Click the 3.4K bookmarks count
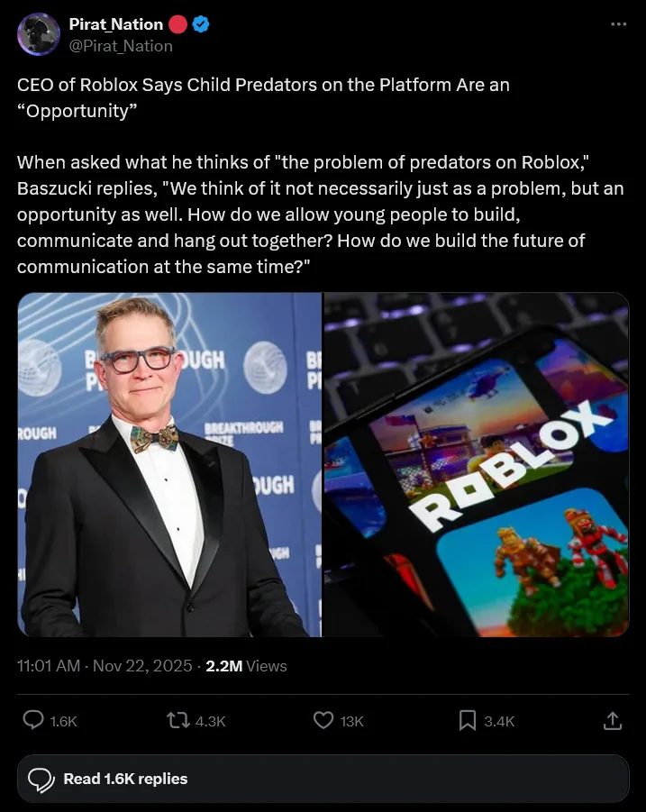 coord(499,721)
